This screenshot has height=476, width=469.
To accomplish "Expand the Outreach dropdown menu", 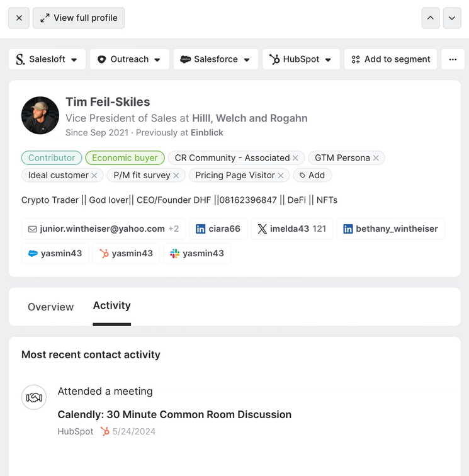I will pos(129,59).
